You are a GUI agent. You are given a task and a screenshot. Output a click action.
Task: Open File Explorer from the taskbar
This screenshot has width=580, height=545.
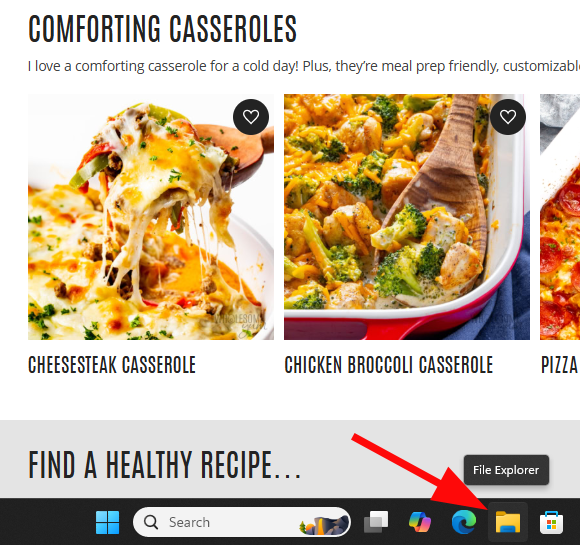click(x=508, y=522)
